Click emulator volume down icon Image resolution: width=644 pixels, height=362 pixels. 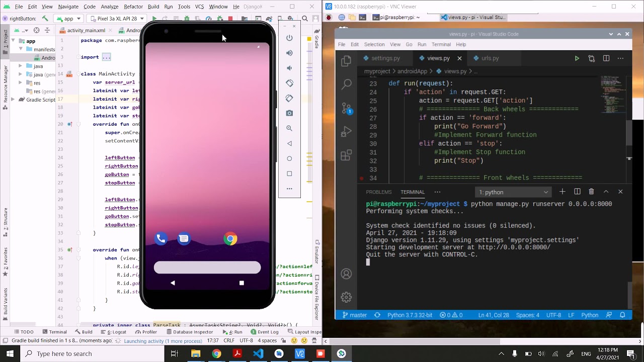coord(289,68)
